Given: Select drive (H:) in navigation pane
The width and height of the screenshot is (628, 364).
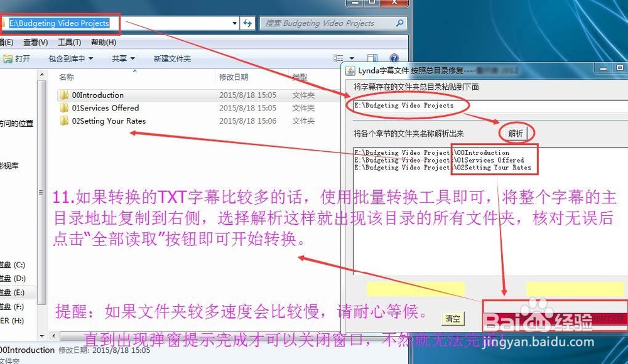Looking at the screenshot, I should [x=12, y=321].
